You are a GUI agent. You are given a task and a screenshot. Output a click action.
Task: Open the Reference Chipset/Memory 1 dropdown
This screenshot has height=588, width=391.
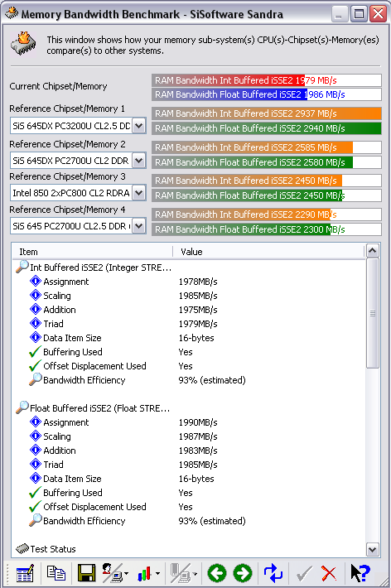pyautogui.click(x=139, y=126)
